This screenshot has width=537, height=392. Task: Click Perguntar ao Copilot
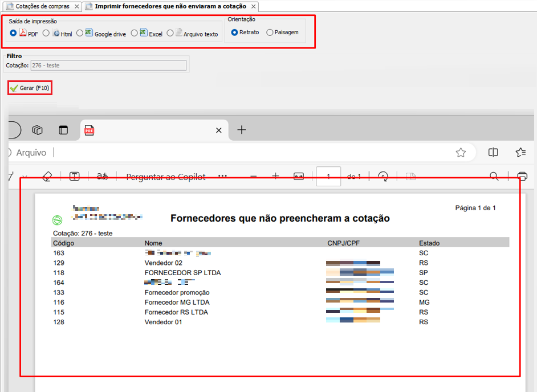pos(165,177)
